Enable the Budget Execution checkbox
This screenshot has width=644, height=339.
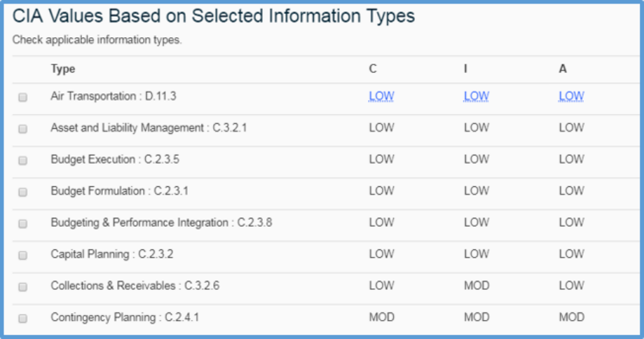(22, 160)
